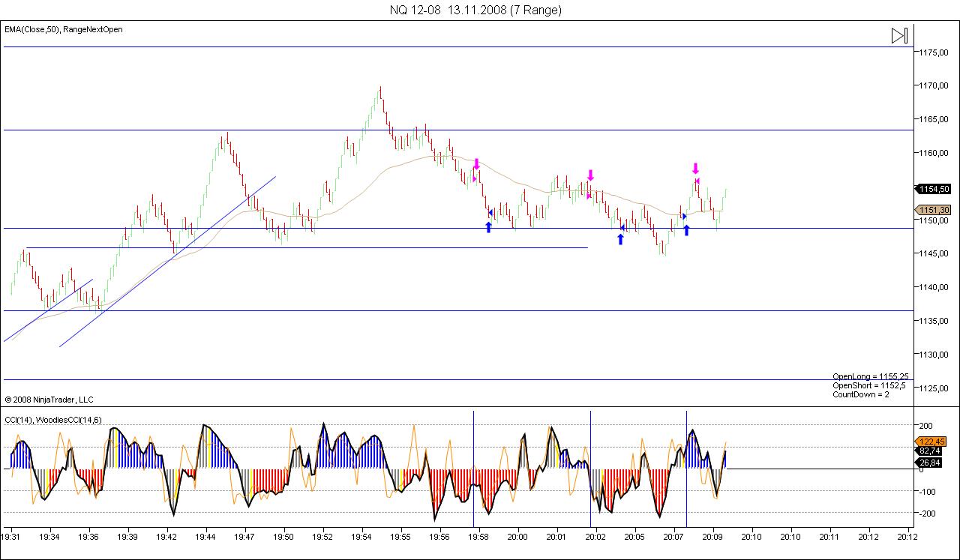Click the 19:50 time axis label
960x560 pixels.
click(x=284, y=537)
